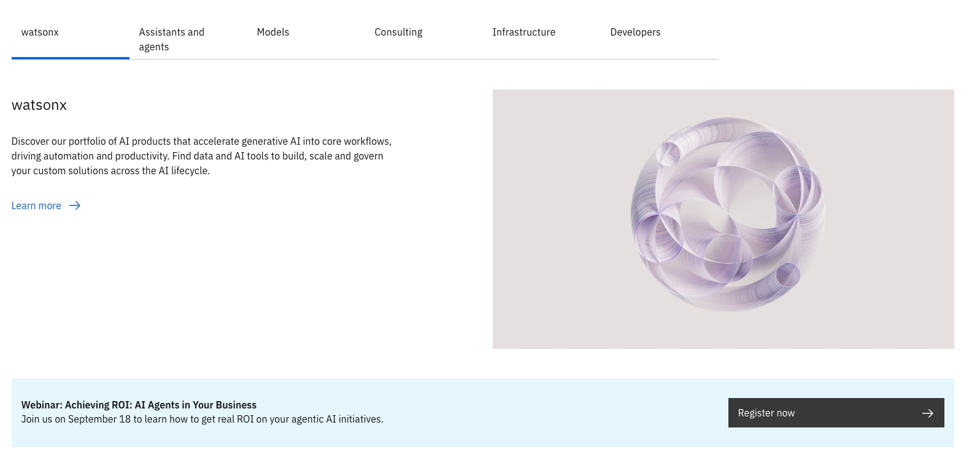980x471 pixels.
Task: Select the watsonx tab
Action: [70, 39]
